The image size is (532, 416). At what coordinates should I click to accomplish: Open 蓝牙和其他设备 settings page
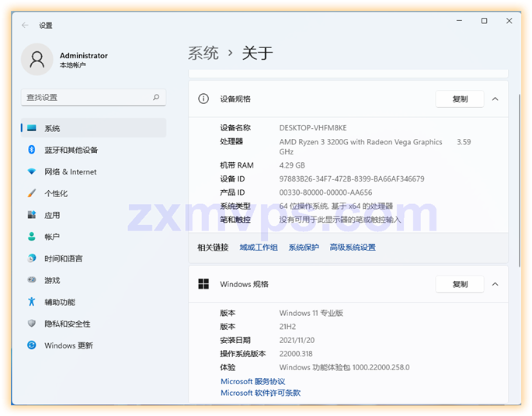[94, 150]
